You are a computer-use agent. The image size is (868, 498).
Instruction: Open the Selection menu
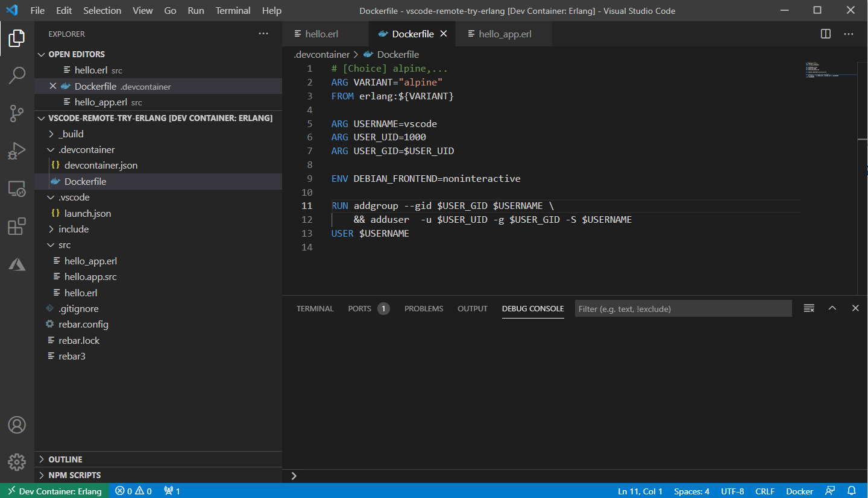(102, 10)
